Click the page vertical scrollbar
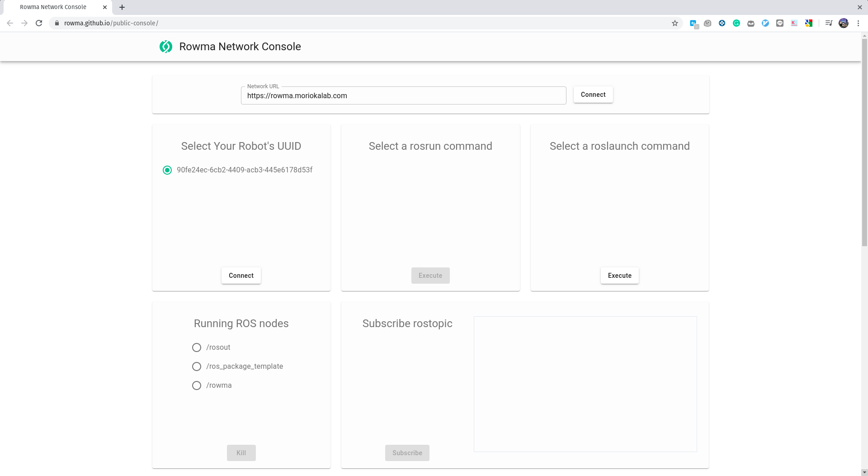This screenshot has height=476, width=868. pyautogui.click(x=864, y=143)
